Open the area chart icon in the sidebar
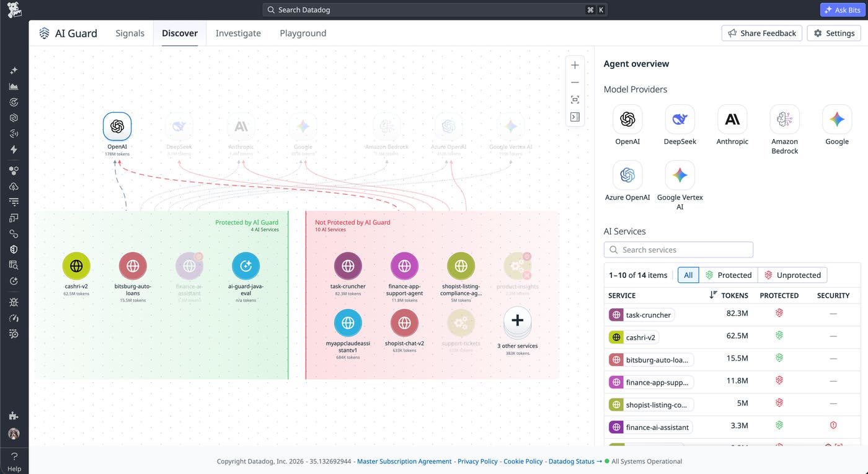 [14, 86]
